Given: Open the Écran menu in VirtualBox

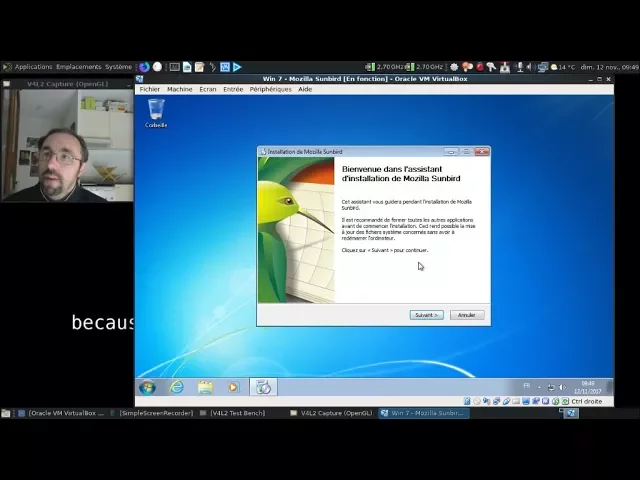Looking at the screenshot, I should click(x=208, y=89).
